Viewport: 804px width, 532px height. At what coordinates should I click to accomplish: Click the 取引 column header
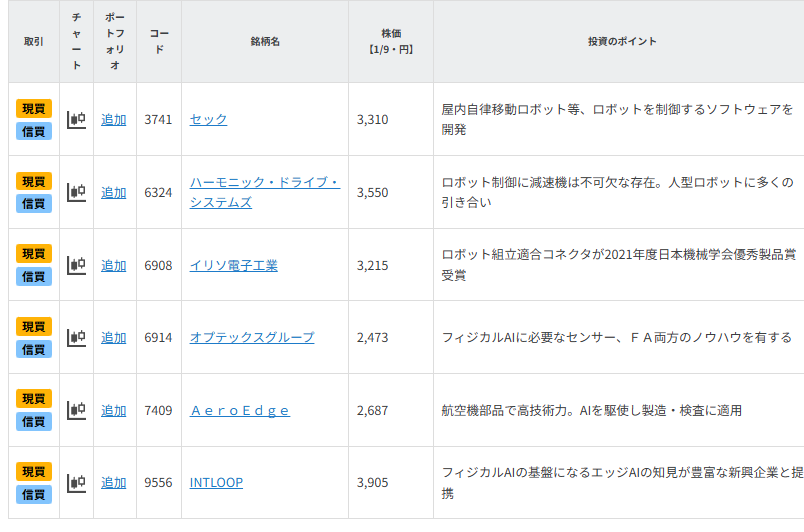coord(34,42)
